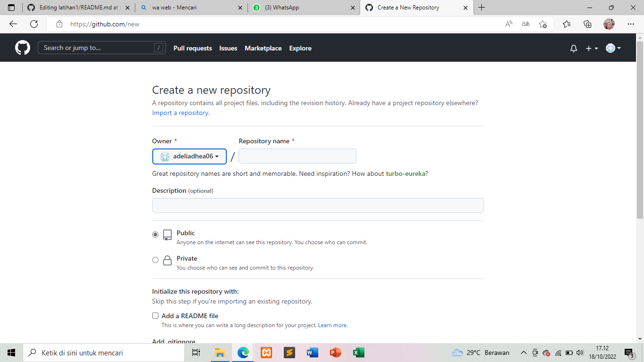Screen dimensions: 644x362
Task: Open the create new plus icon
Action: tap(588, 48)
